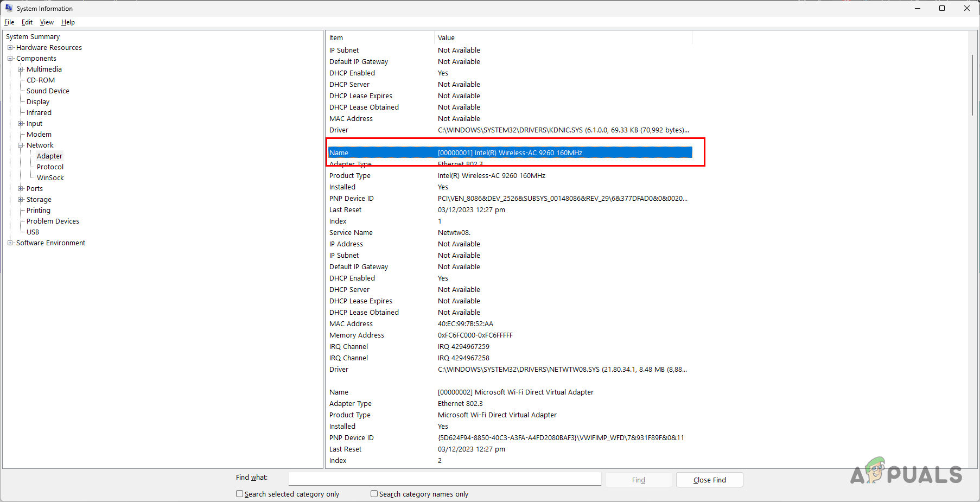This screenshot has width=980, height=502.
Task: Select the Display tree item
Action: click(38, 101)
